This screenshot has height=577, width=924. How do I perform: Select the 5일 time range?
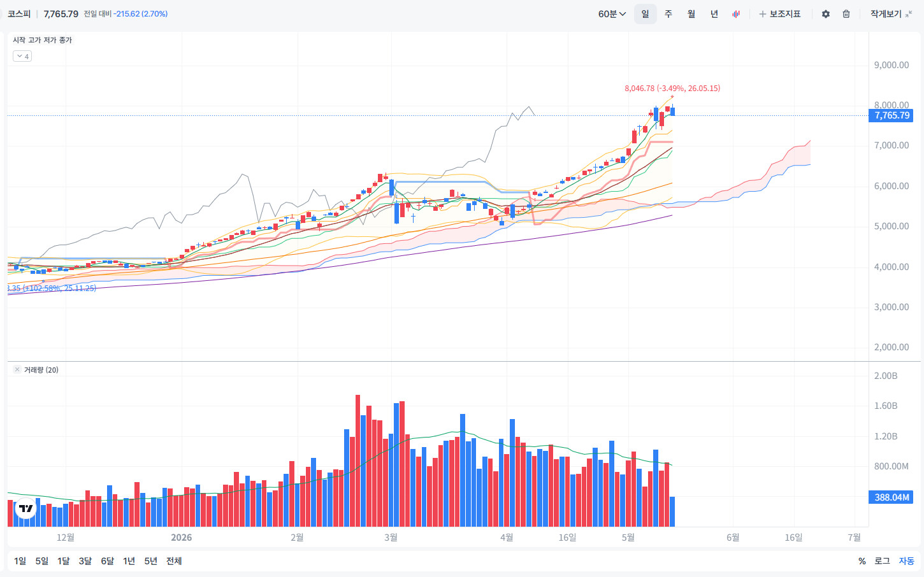click(42, 561)
